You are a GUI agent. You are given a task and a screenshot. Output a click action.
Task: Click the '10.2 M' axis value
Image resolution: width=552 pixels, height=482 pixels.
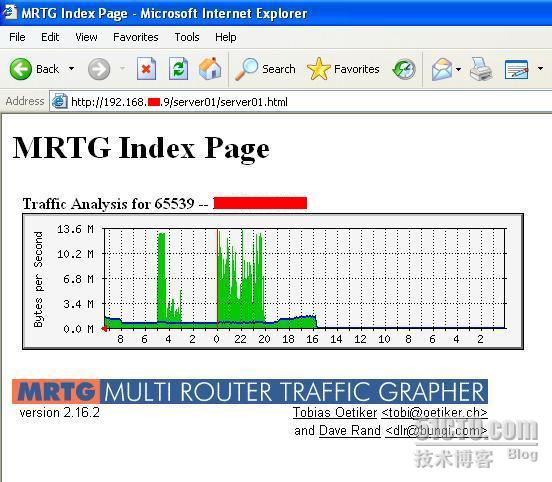75,254
